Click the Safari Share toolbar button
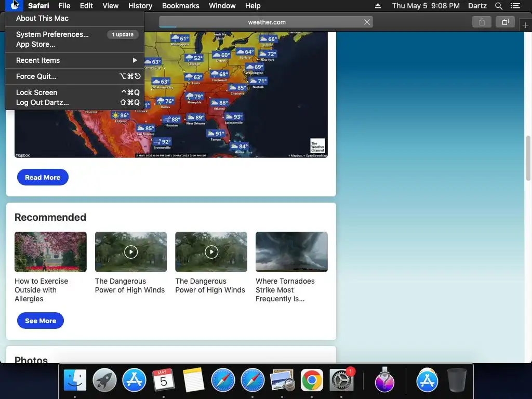Screen dimensions: 532x399 [482, 22]
